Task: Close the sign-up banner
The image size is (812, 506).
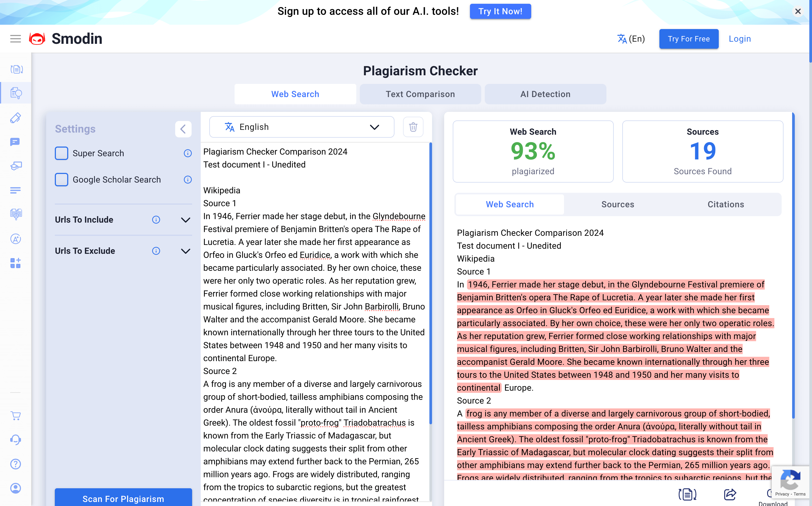Action: coord(798,11)
